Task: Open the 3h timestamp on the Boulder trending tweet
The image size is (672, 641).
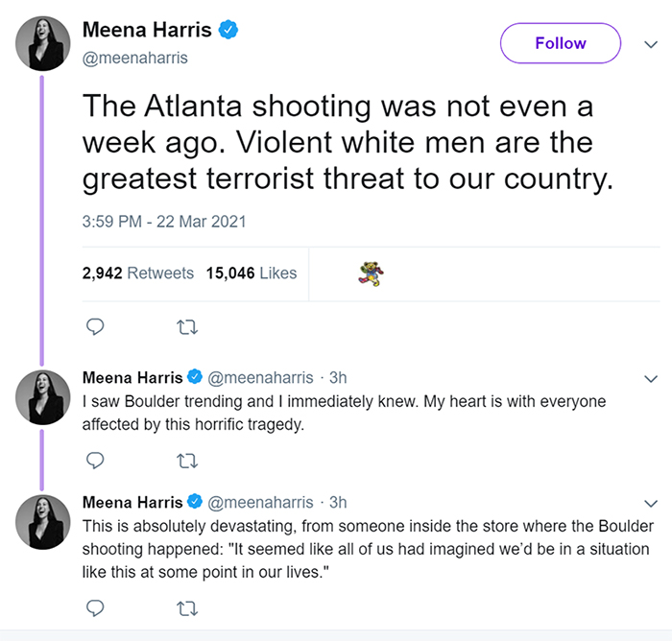Action: tap(338, 377)
